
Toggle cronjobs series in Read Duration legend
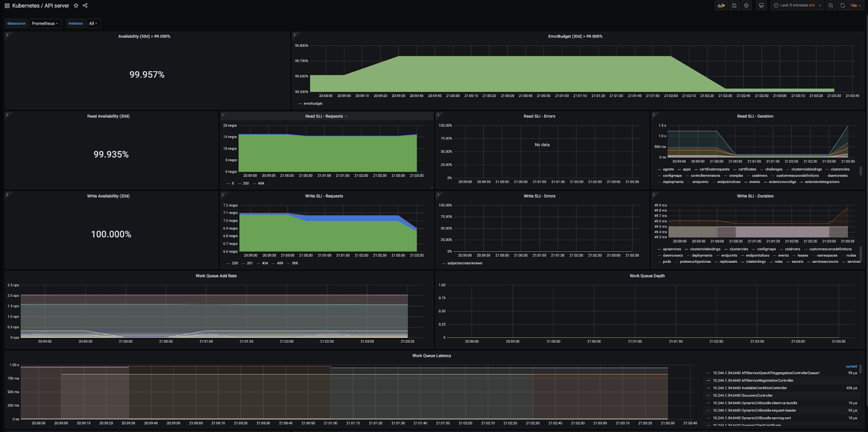(736, 176)
